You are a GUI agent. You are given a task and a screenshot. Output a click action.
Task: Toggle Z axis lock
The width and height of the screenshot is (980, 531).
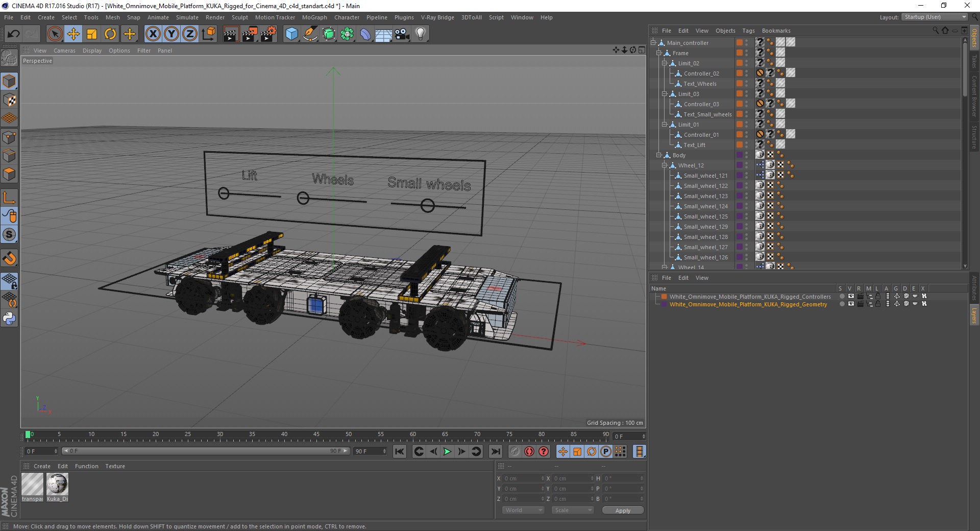point(190,34)
